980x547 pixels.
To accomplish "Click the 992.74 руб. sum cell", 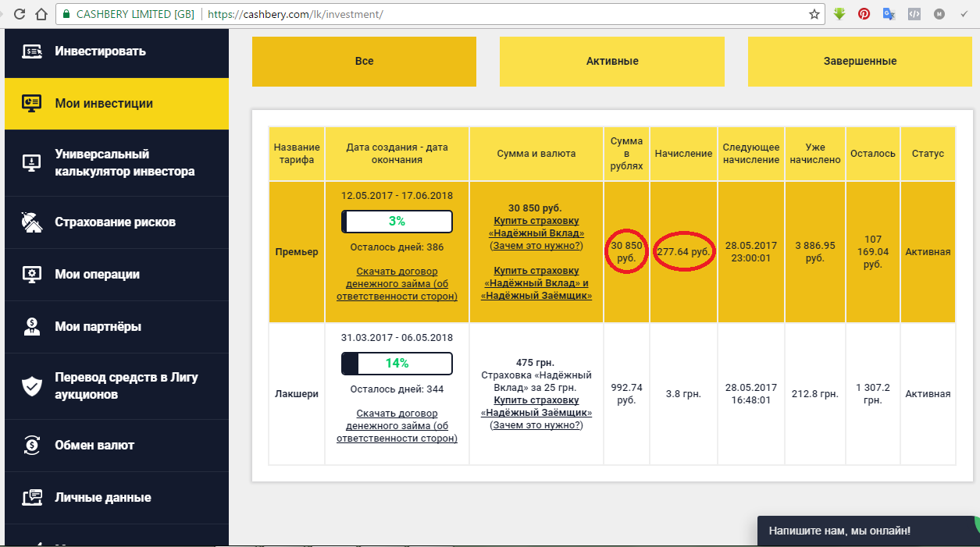I will point(627,394).
